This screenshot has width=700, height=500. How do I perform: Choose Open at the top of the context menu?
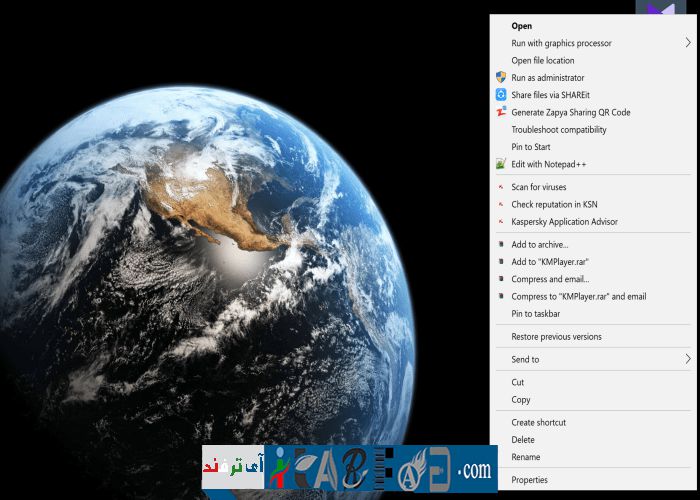522,26
